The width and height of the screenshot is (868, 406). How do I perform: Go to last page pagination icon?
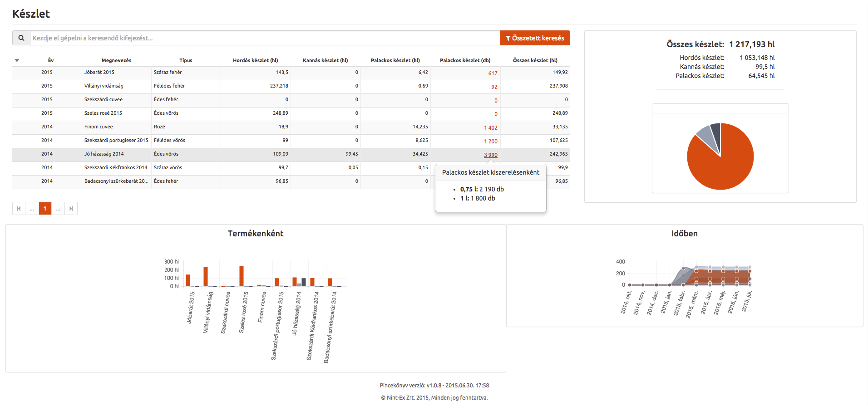click(x=71, y=209)
